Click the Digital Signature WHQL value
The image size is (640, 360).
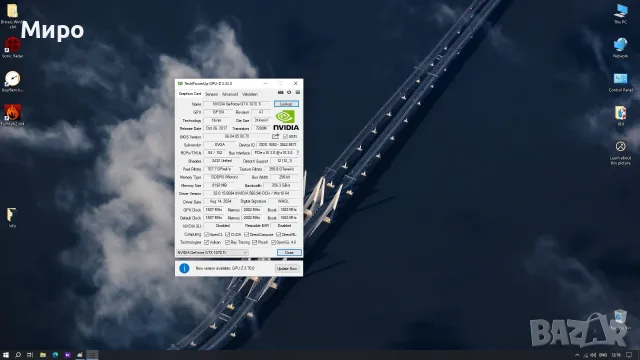click(x=283, y=202)
